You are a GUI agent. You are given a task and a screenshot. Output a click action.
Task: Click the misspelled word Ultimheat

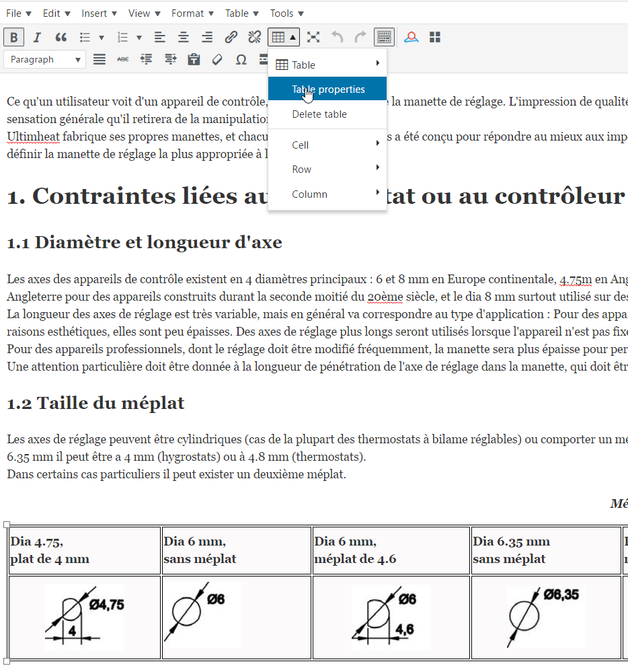tap(34, 137)
